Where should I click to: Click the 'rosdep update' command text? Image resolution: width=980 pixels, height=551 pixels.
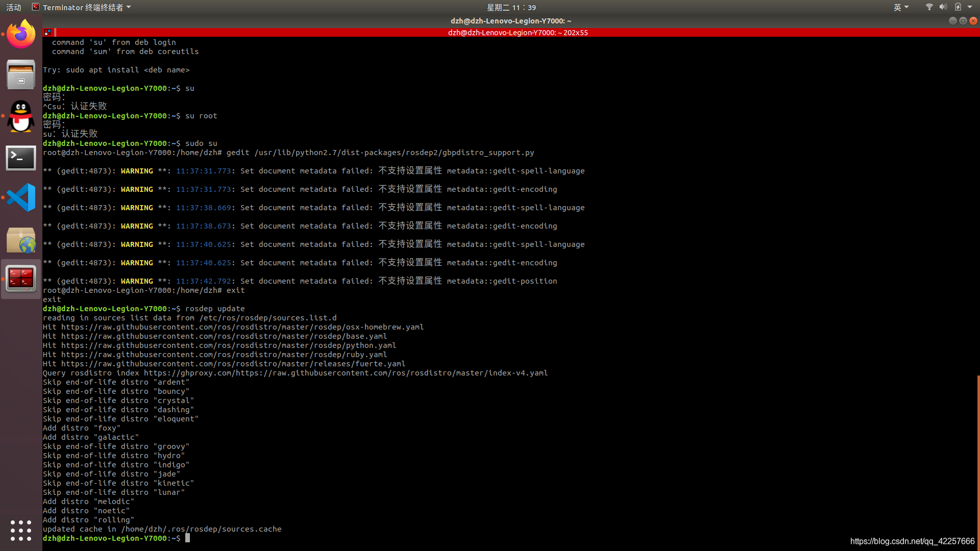pos(215,309)
